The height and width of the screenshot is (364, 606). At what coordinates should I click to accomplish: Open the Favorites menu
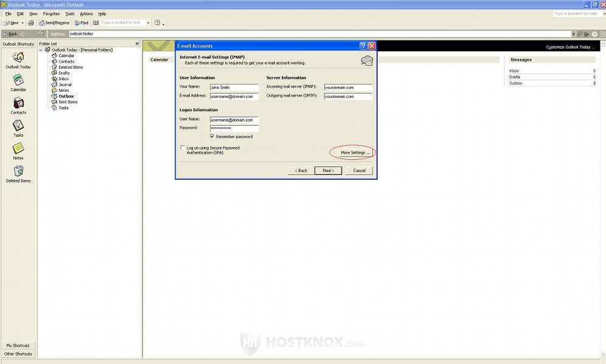(x=51, y=13)
